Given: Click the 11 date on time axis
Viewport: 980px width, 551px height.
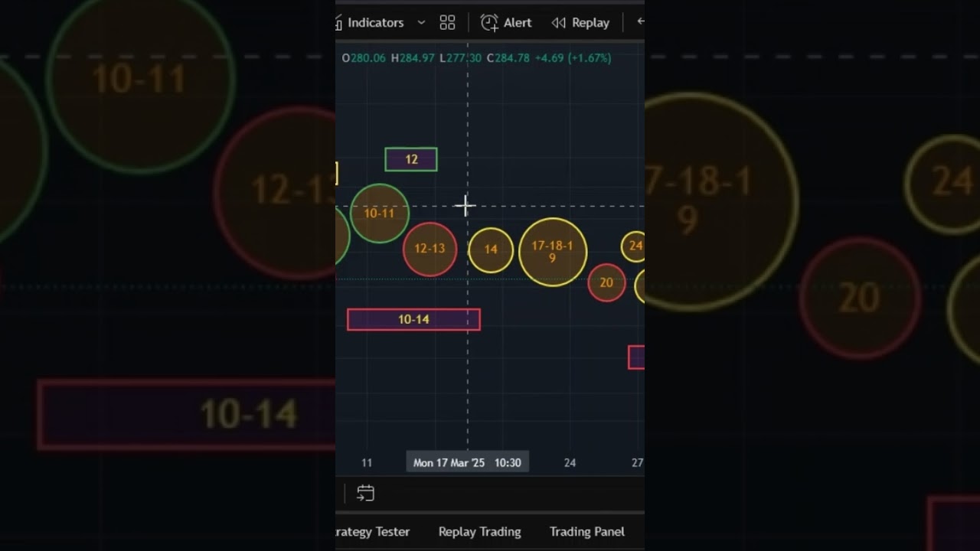Looking at the screenshot, I should click(x=367, y=463).
